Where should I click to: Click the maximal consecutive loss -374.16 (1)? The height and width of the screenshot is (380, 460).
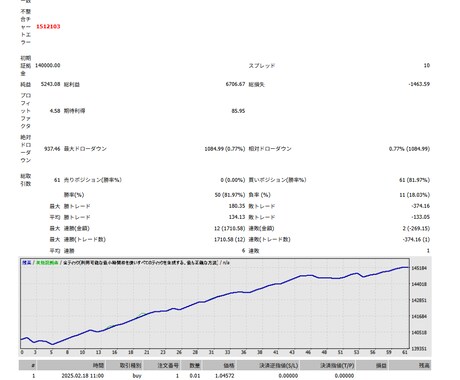tap(416, 239)
